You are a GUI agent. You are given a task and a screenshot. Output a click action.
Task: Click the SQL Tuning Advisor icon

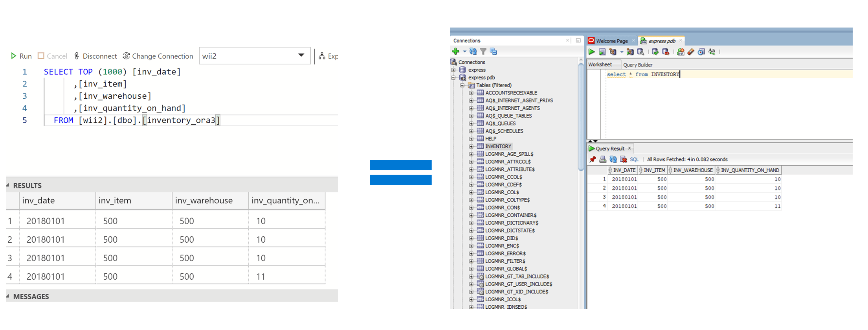(640, 52)
